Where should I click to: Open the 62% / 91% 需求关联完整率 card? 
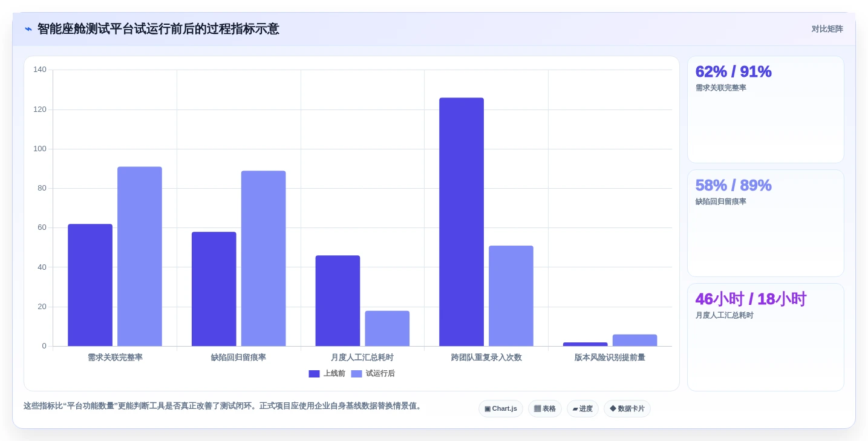[765, 109]
